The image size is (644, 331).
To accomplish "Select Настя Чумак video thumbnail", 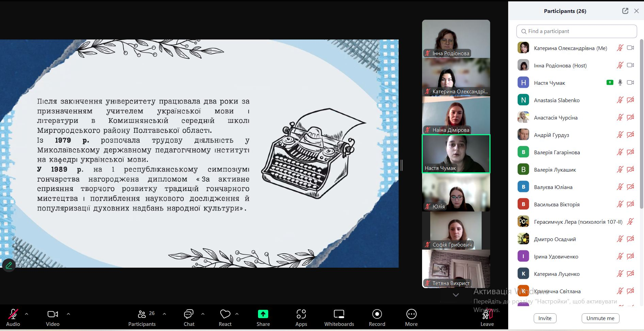I will pyautogui.click(x=456, y=154).
